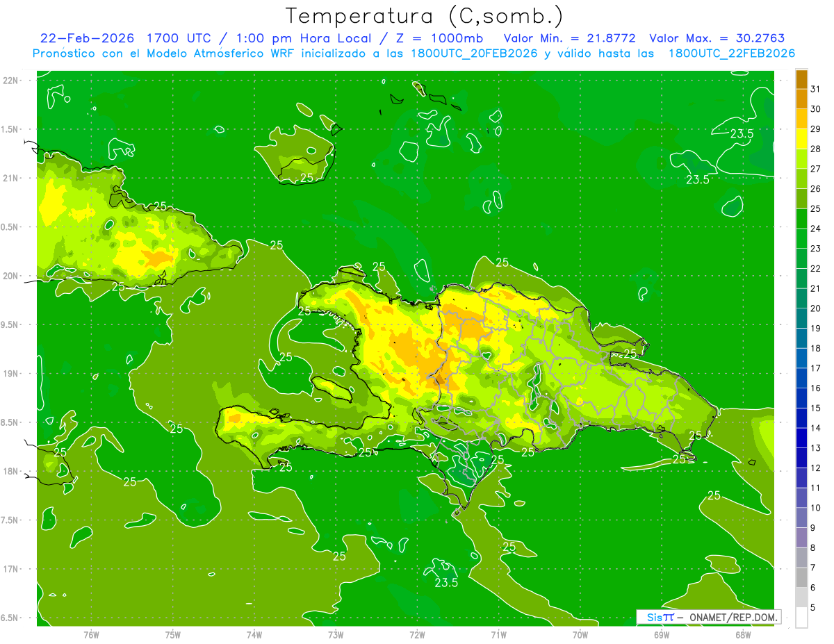Click legend value "10"
The width and height of the screenshot is (834, 644).
pos(816,508)
